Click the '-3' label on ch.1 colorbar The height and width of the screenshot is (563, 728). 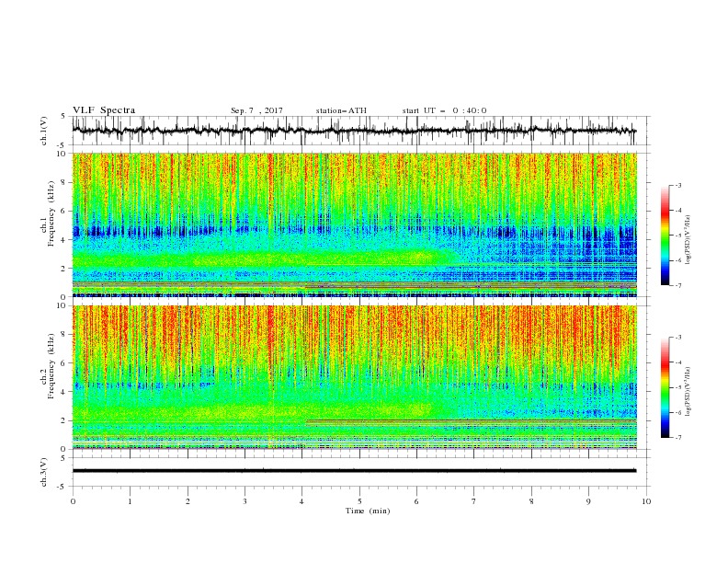pos(677,185)
